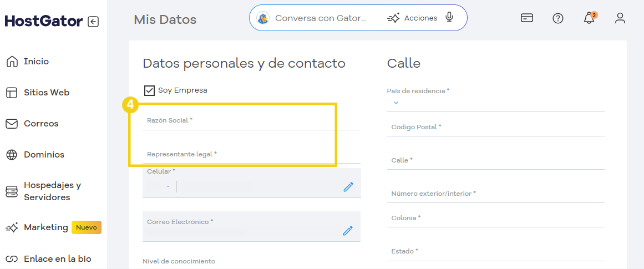This screenshot has width=644, height=269.
Task: Click the Celular number field
Action: (258, 187)
